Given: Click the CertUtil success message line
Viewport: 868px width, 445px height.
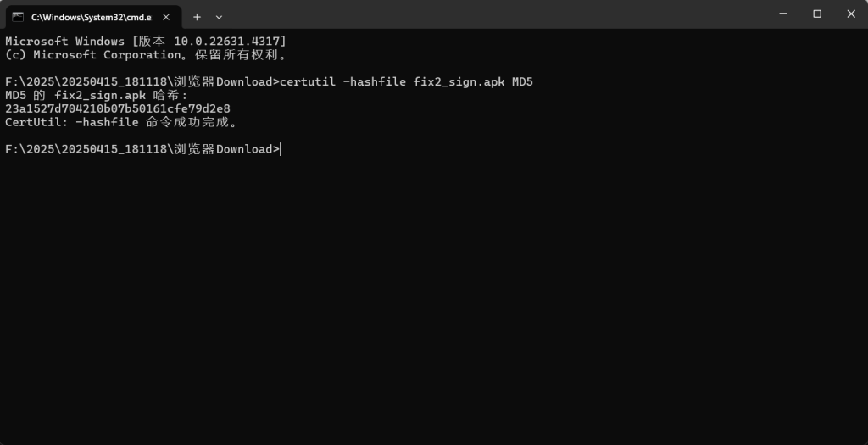Looking at the screenshot, I should coord(121,122).
